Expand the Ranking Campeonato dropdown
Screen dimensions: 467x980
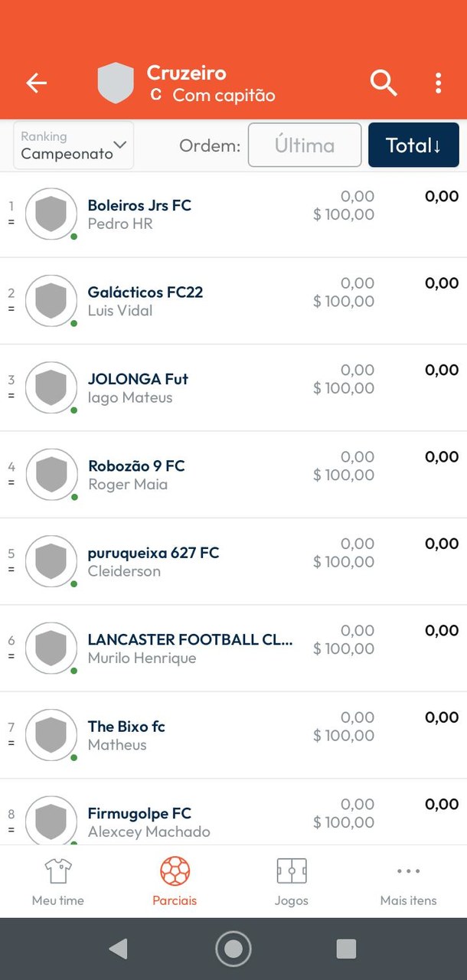pyautogui.click(x=73, y=145)
